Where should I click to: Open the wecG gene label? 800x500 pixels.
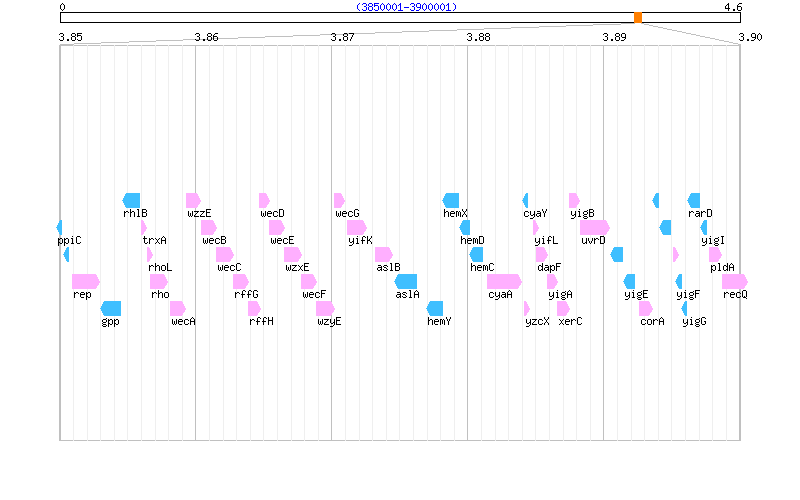point(347,213)
